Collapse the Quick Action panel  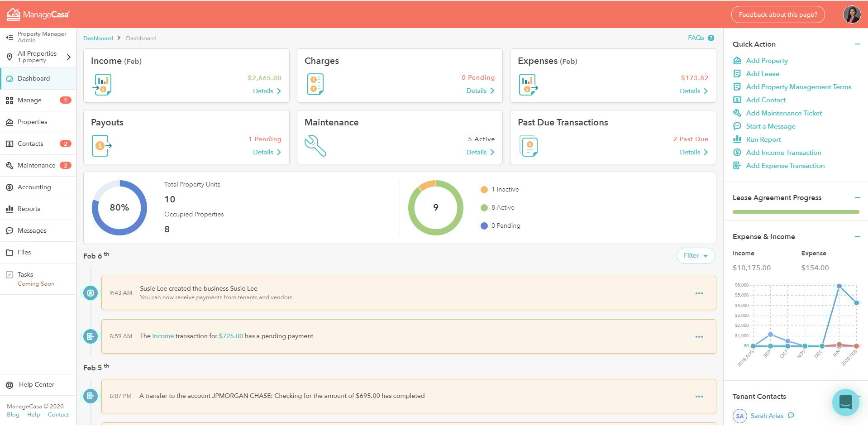[x=858, y=44]
